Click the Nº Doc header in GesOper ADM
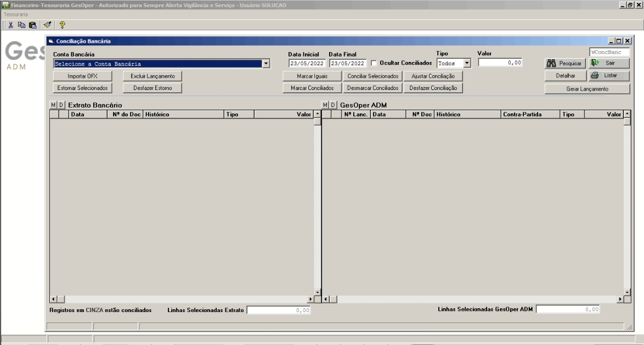The width and height of the screenshot is (644, 345). click(x=421, y=114)
